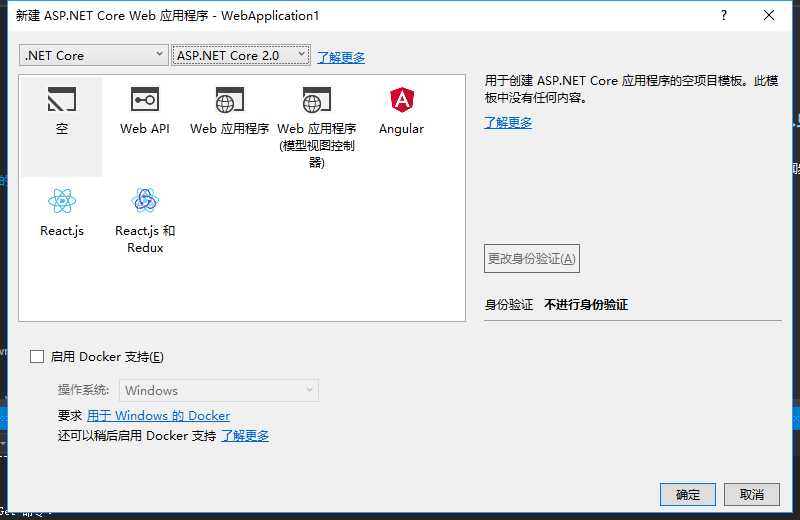Click the ? help button in title bar
800x520 pixels.
723,15
